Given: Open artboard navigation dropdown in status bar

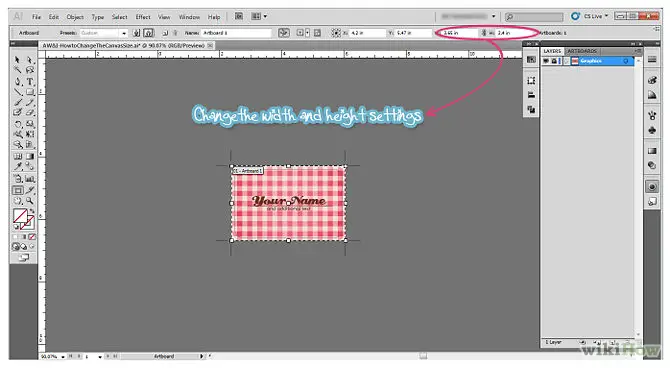Looking at the screenshot, I should click(x=100, y=356).
